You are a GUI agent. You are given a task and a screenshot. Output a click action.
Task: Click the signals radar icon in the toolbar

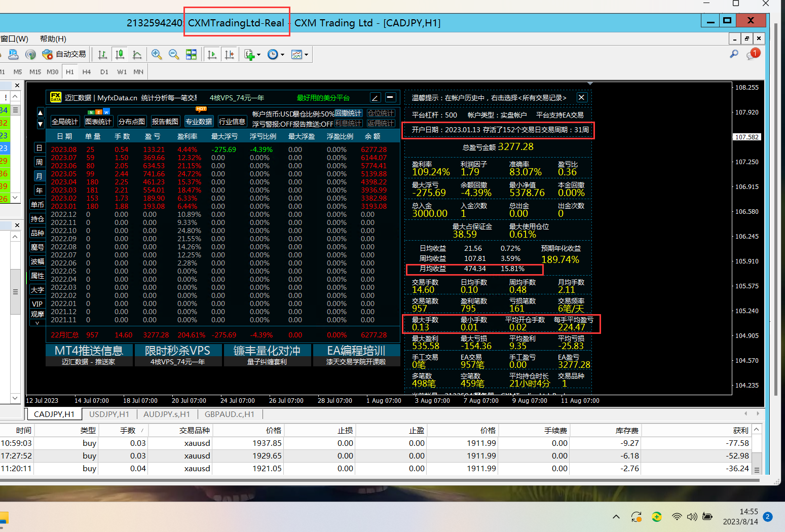(x=30, y=54)
